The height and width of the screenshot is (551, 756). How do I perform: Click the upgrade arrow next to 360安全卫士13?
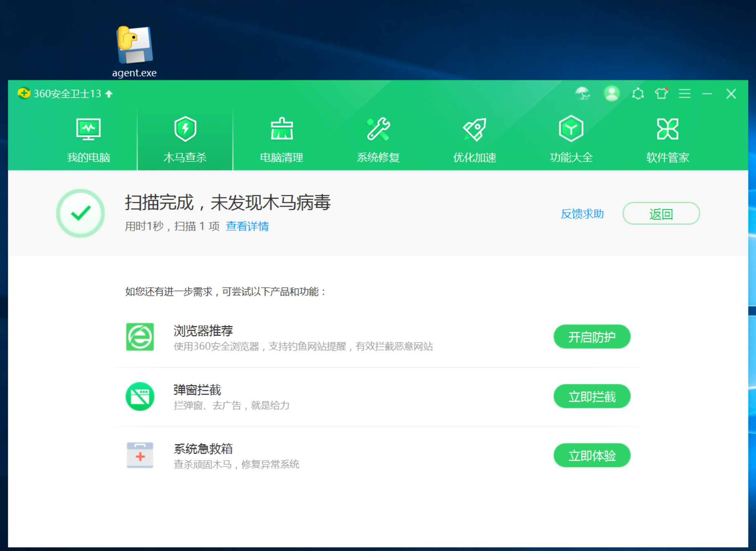pos(109,94)
